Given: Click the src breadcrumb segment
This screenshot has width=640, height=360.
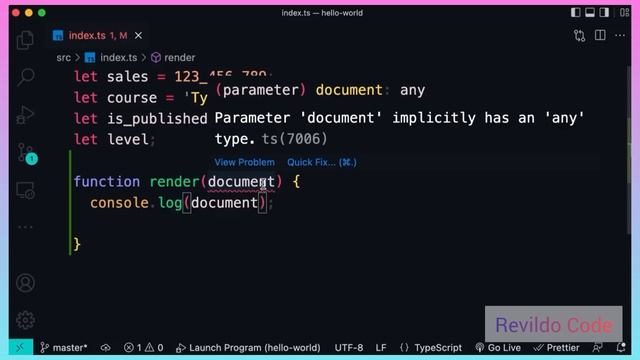Looking at the screenshot, I should click(x=64, y=58).
